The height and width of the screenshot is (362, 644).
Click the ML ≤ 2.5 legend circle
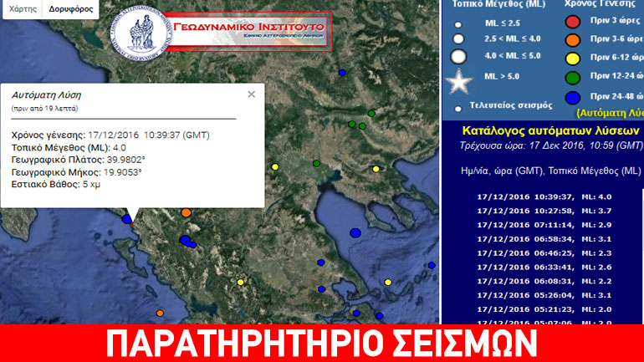[x=458, y=24]
